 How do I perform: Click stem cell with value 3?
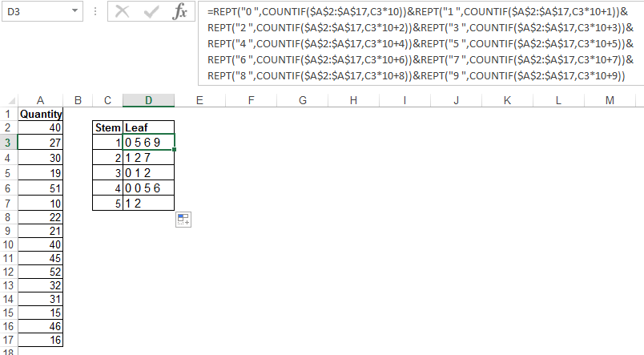pos(107,173)
